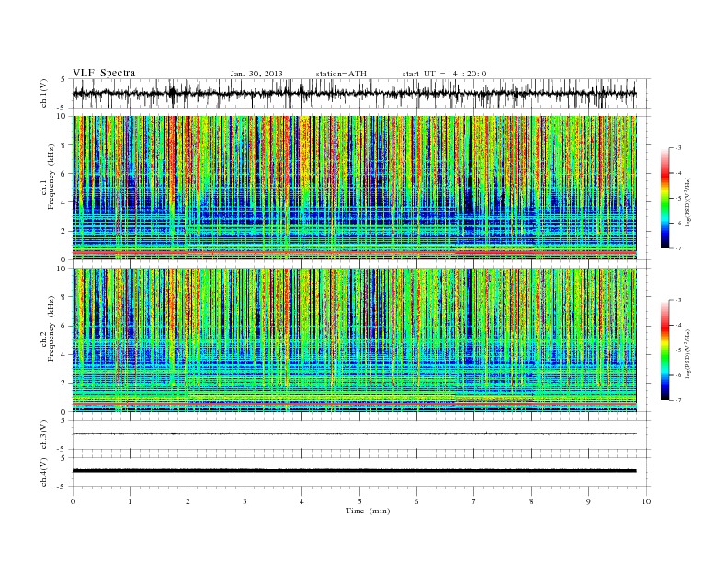Click the lower PSD color scale bar
Screen dimensions: 728x563
pyautogui.click(x=665, y=350)
